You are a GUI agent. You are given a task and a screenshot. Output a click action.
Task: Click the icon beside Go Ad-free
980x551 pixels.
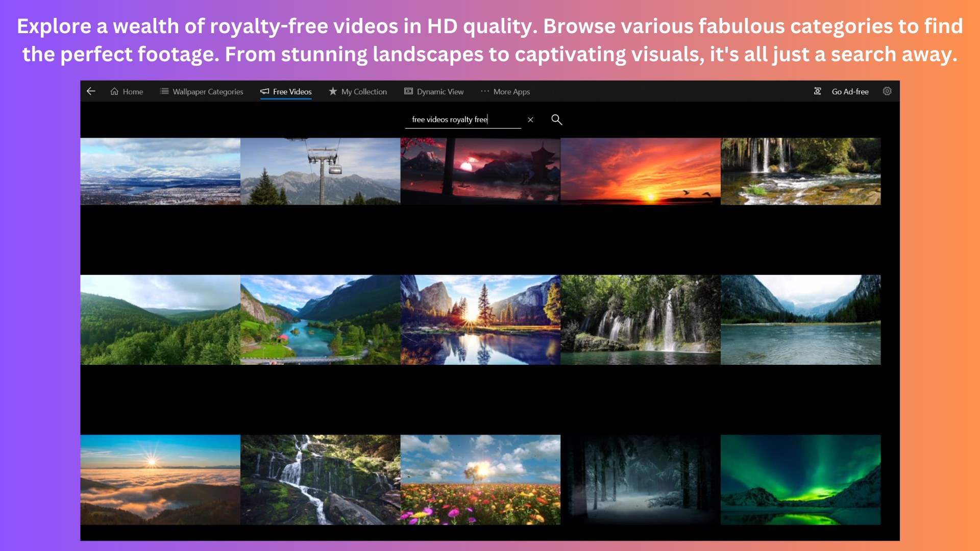click(x=817, y=91)
